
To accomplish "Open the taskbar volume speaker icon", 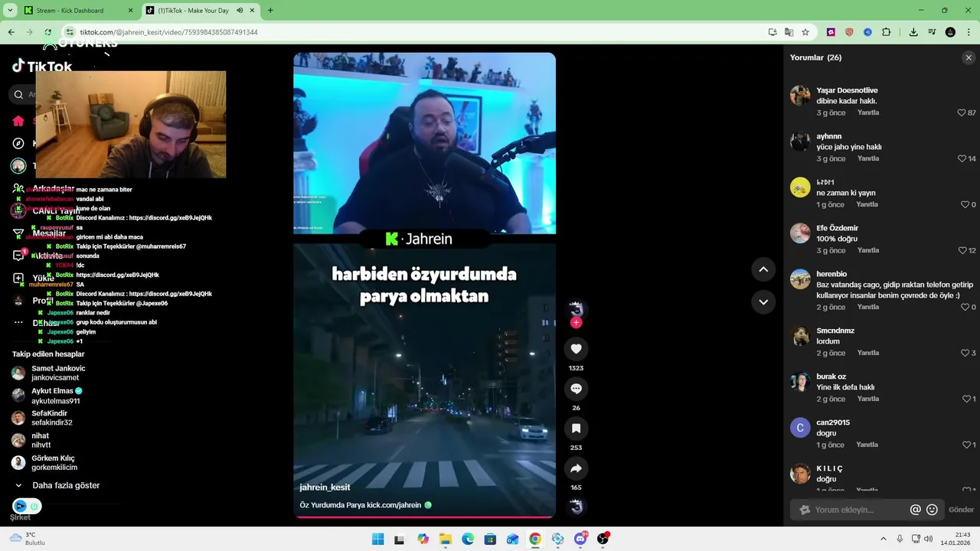I will point(929,539).
